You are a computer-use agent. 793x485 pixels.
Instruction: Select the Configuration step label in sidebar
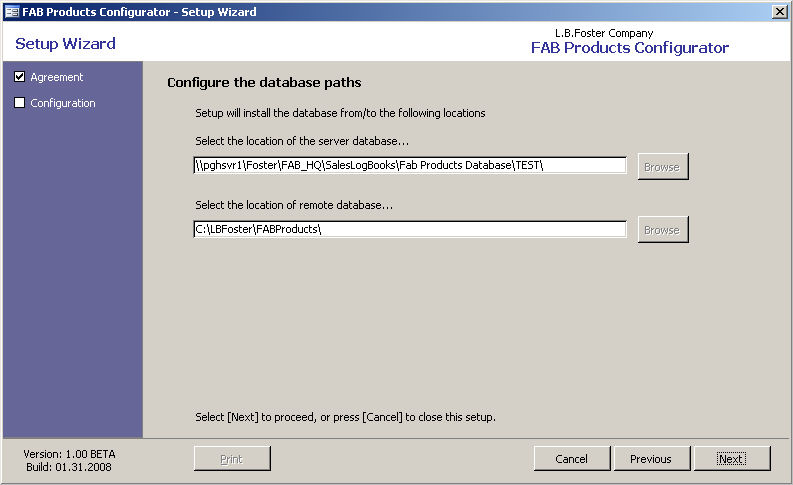pos(63,103)
